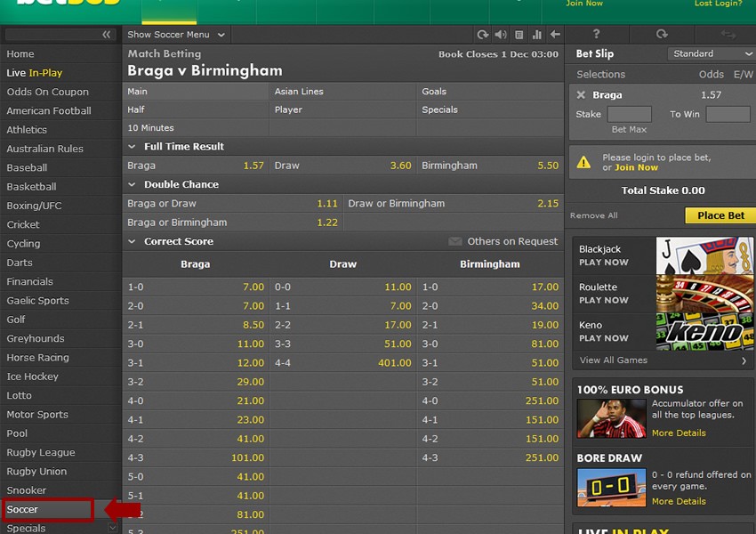This screenshot has width=756, height=534.
Task: Select Draw 0-0 correct score at 11.00
Action: pos(342,287)
